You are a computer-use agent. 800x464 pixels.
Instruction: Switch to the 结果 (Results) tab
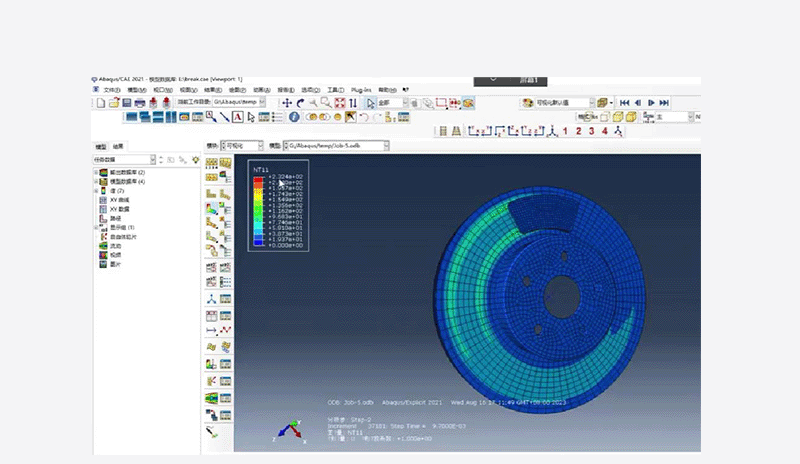tap(117, 146)
